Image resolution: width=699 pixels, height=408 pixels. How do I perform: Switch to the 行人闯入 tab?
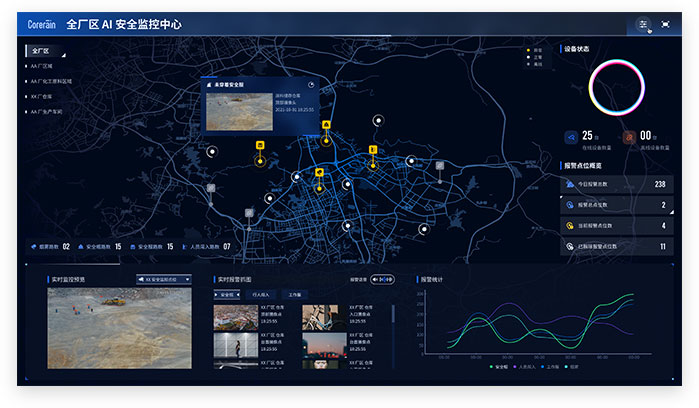pyautogui.click(x=260, y=295)
